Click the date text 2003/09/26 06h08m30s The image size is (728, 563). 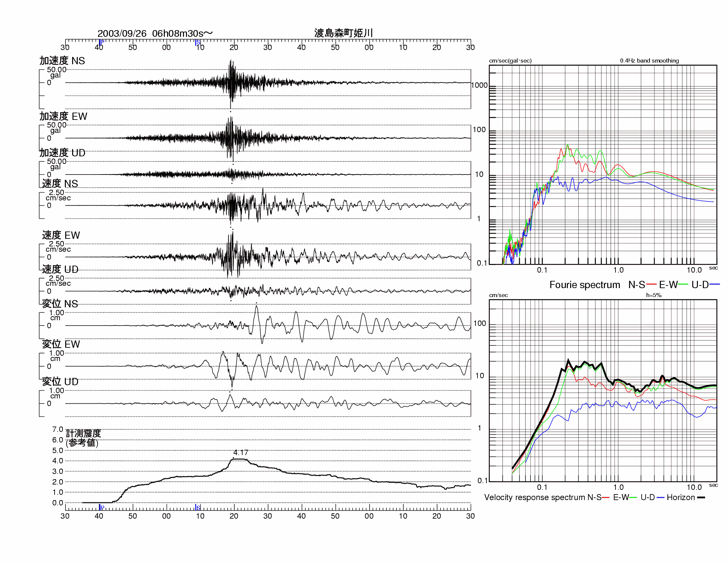[155, 33]
